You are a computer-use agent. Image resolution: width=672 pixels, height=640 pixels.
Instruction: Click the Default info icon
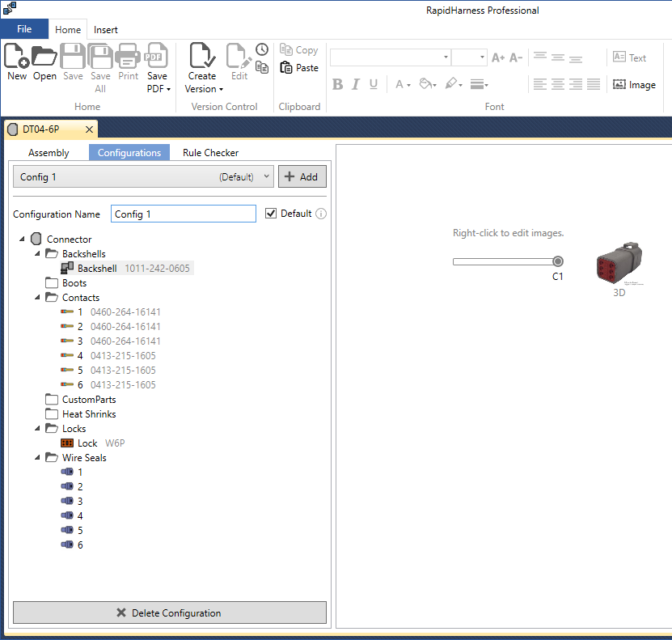point(321,214)
